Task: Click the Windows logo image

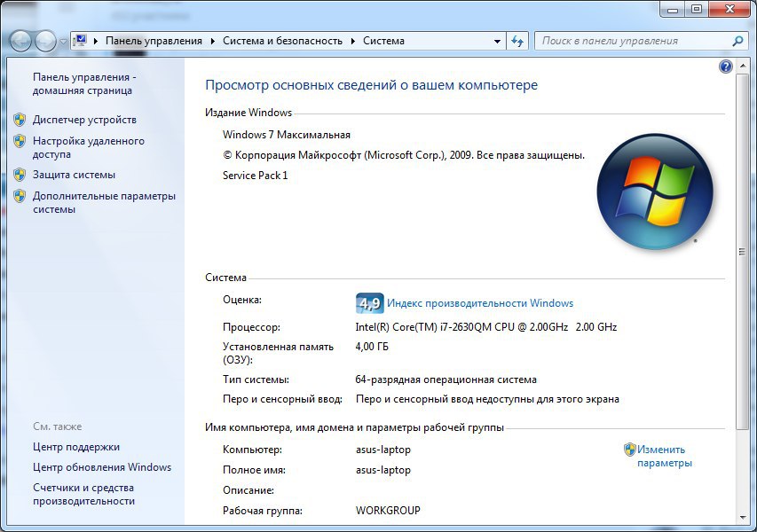Action: pyautogui.click(x=655, y=192)
